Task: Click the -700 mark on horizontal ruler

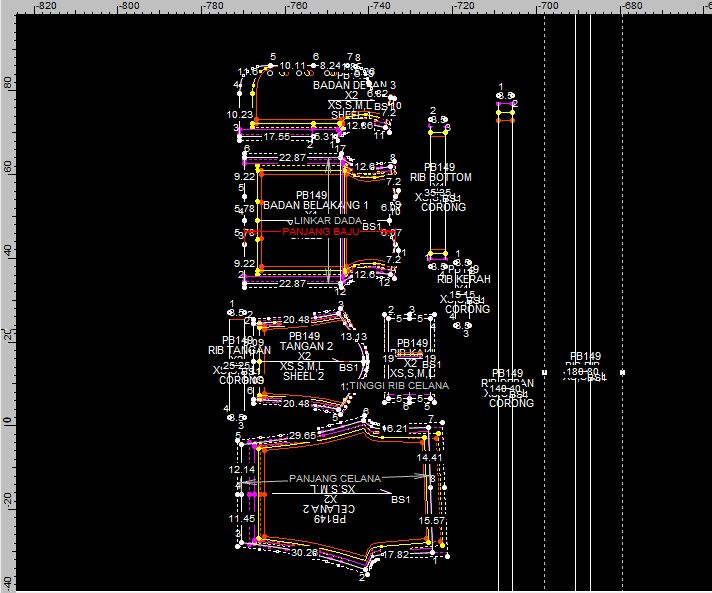Action: [x=547, y=6]
